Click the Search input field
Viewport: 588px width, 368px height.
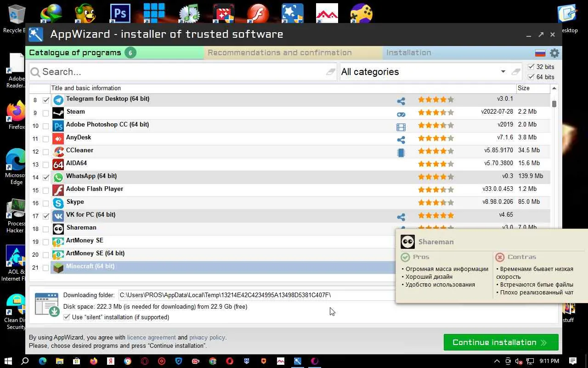coord(183,72)
